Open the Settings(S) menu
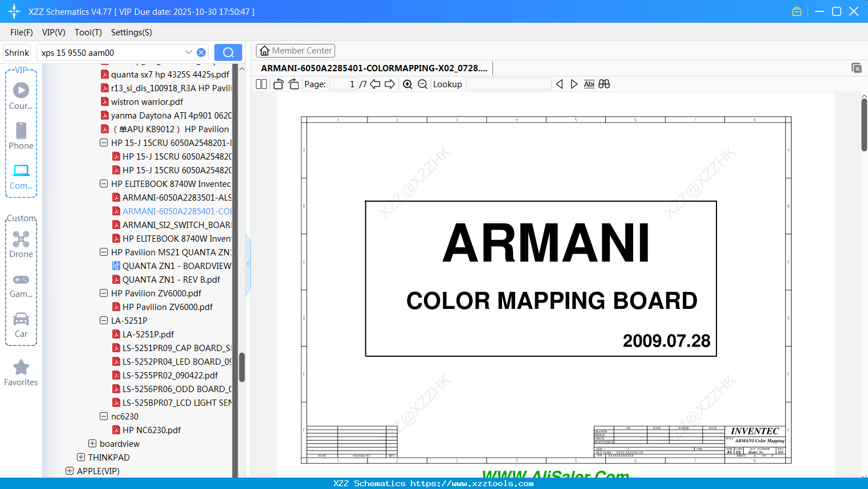 pos(132,32)
